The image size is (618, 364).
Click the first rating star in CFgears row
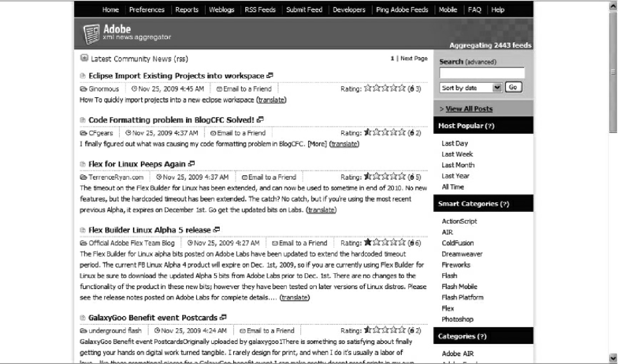pos(368,133)
